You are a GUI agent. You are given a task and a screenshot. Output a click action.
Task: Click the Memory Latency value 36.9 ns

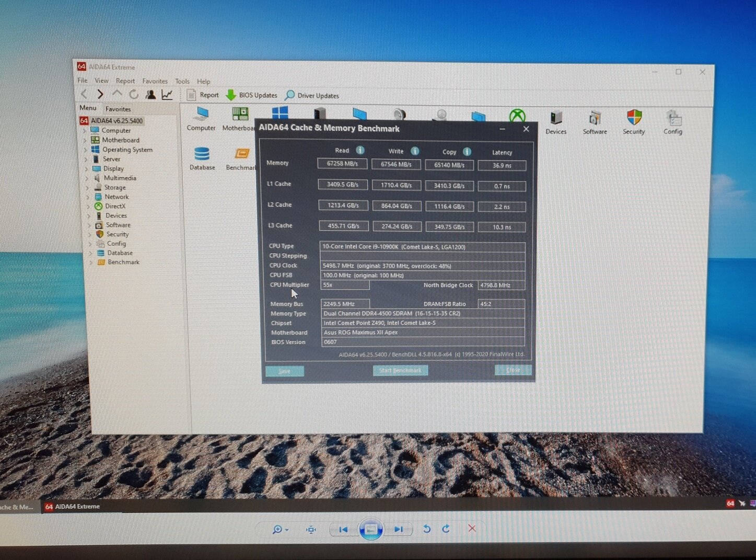(x=502, y=165)
